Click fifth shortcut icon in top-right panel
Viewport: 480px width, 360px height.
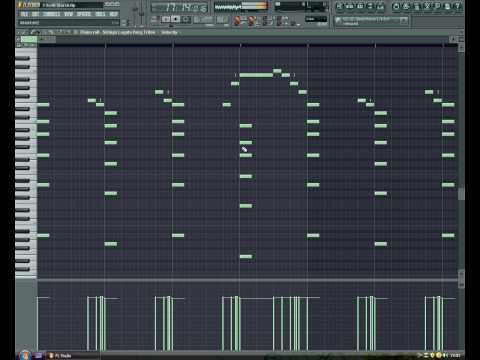[x=380, y=6]
